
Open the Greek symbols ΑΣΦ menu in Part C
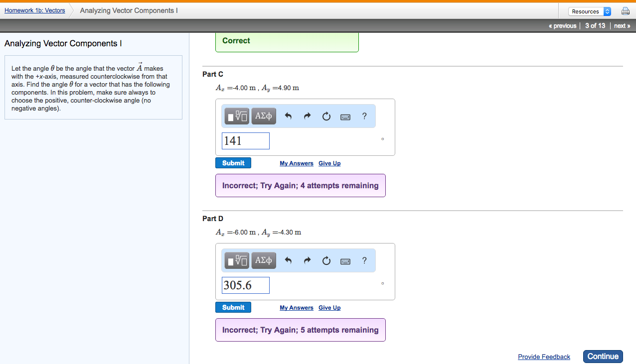click(x=263, y=116)
